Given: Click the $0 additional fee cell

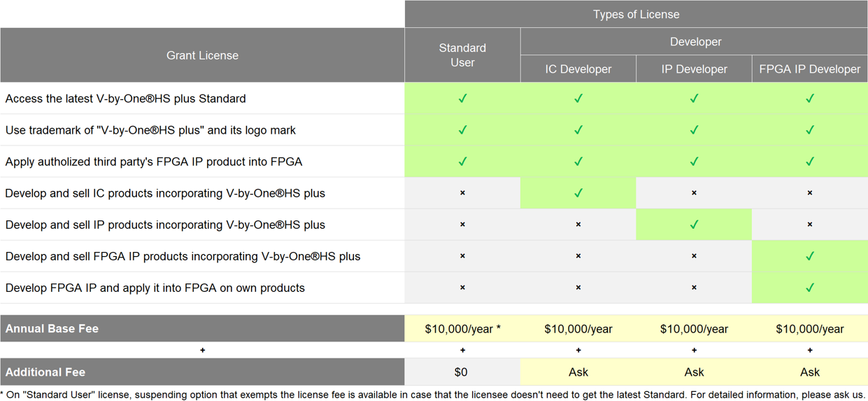Looking at the screenshot, I should tap(462, 372).
